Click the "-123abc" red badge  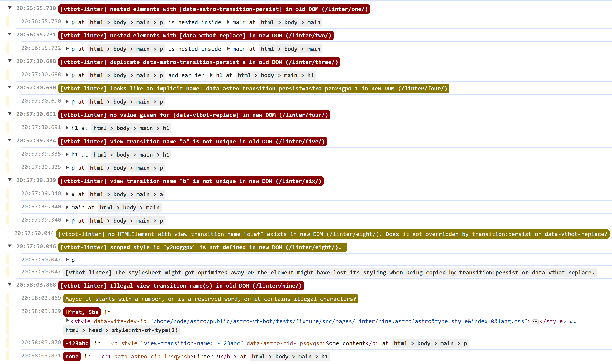click(x=77, y=343)
